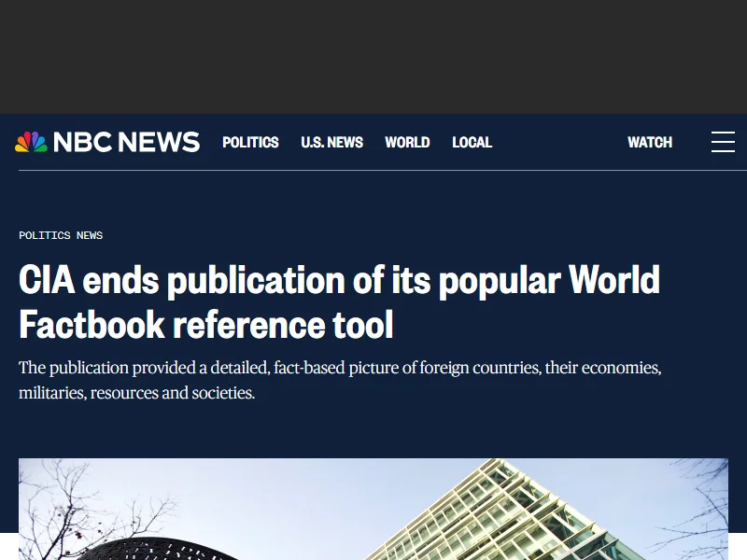
Task: Click the Watch link in the header
Action: (x=650, y=142)
